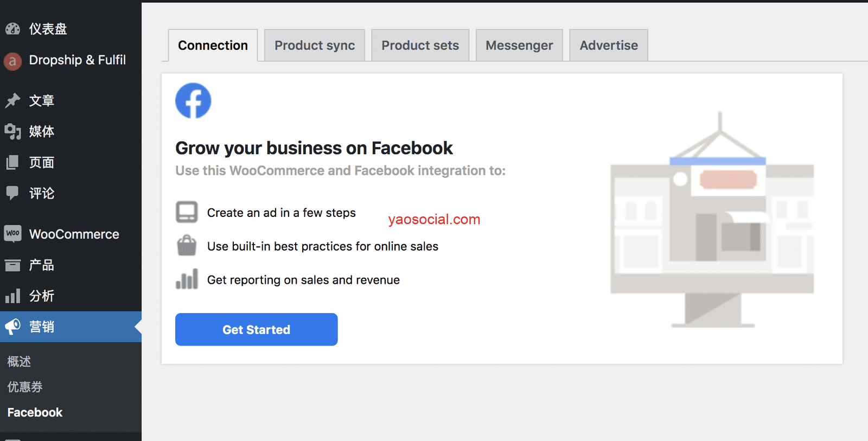868x441 pixels.
Task: Click the pushpin posts icon
Action: 12,100
